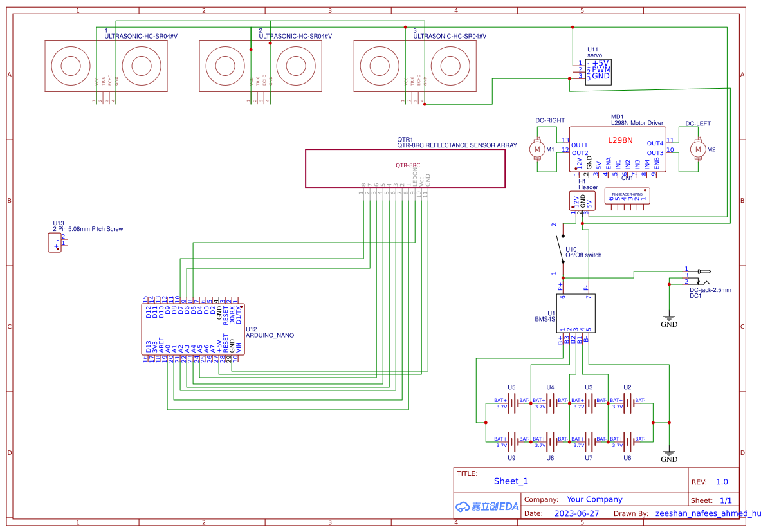Click the GND symbol beside battery U6

(x=669, y=456)
